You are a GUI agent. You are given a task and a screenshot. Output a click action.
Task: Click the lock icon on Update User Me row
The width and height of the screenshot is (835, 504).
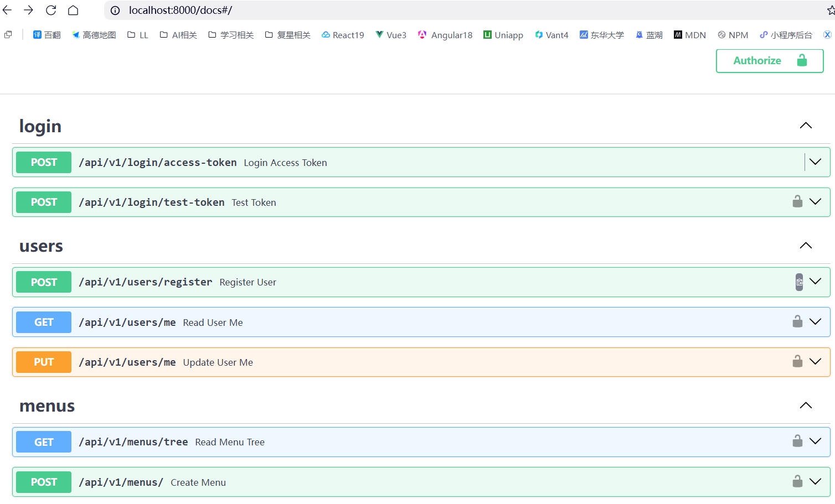tap(797, 361)
